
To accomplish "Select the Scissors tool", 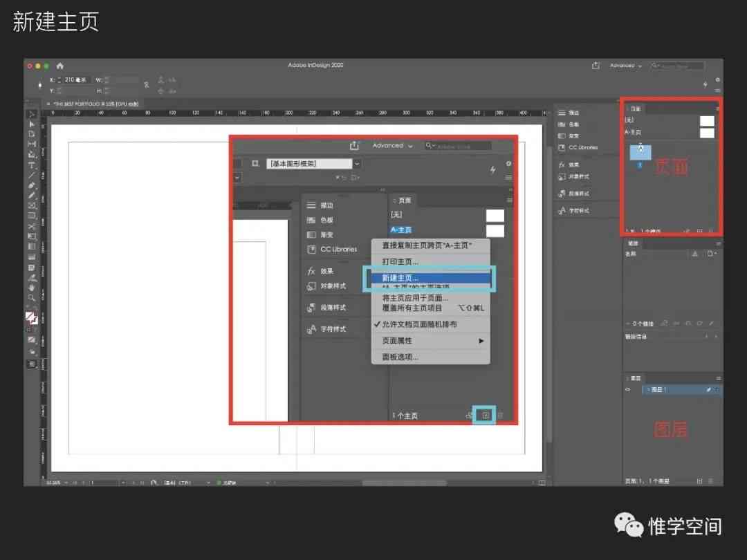I will pyautogui.click(x=32, y=226).
